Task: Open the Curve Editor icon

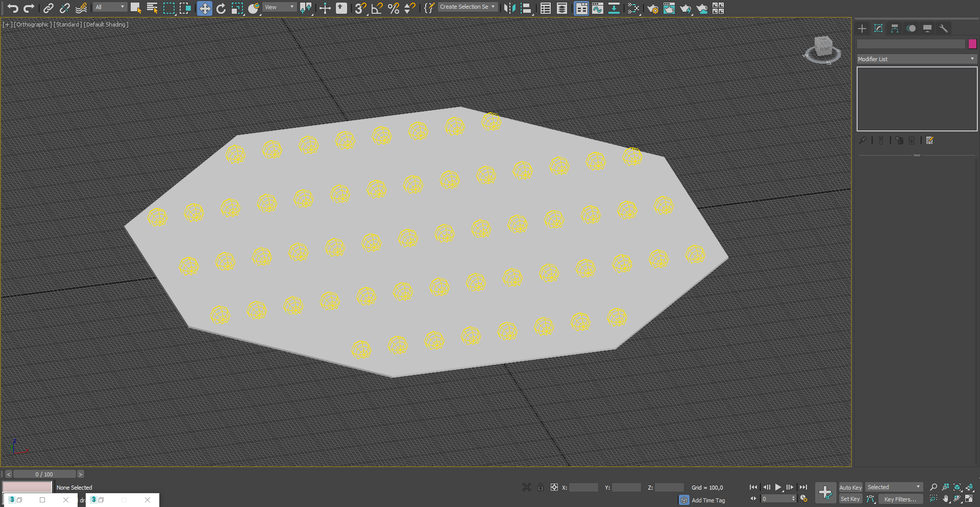Action: tap(597, 8)
